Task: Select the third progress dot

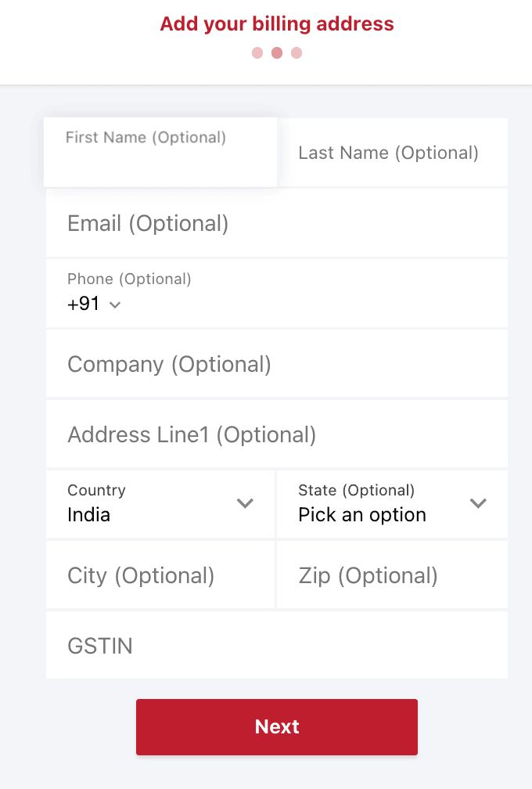Action: coord(297,53)
